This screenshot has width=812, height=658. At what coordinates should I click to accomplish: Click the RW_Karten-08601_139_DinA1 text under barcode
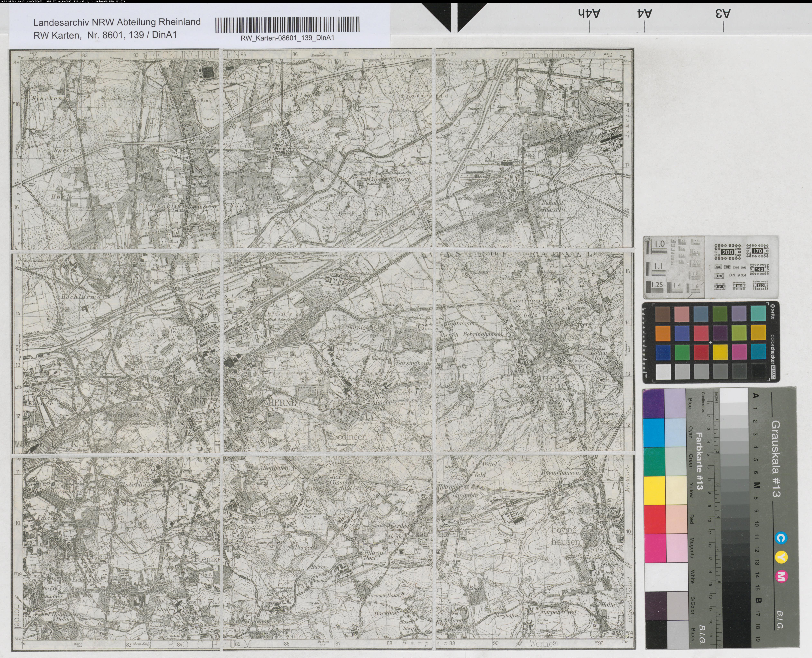287,38
